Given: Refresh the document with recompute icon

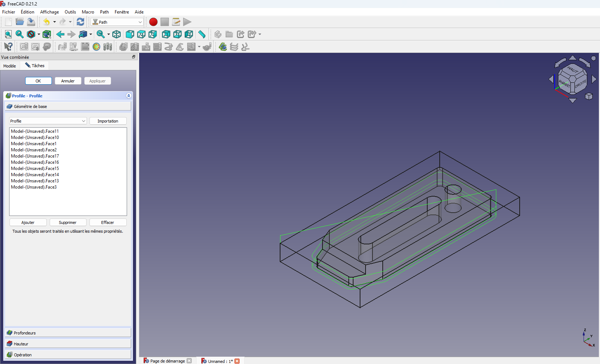Looking at the screenshot, I should (x=80, y=22).
